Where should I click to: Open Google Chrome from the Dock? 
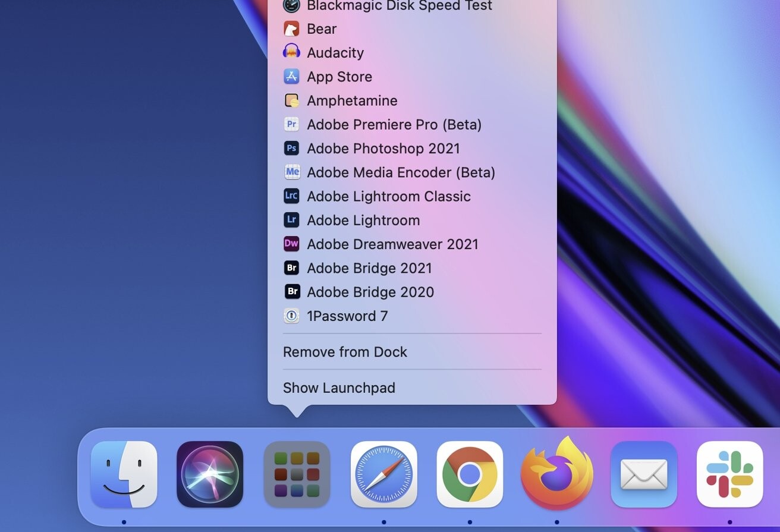coord(470,474)
